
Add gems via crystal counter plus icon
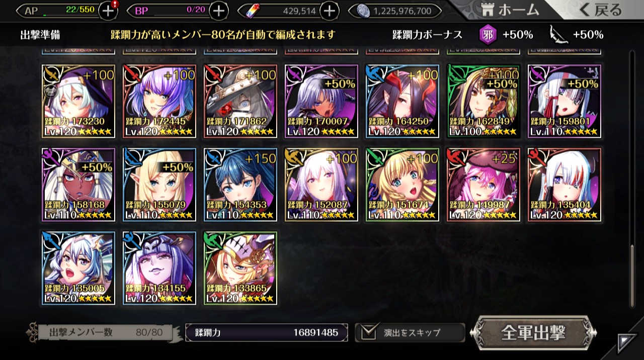(329, 10)
